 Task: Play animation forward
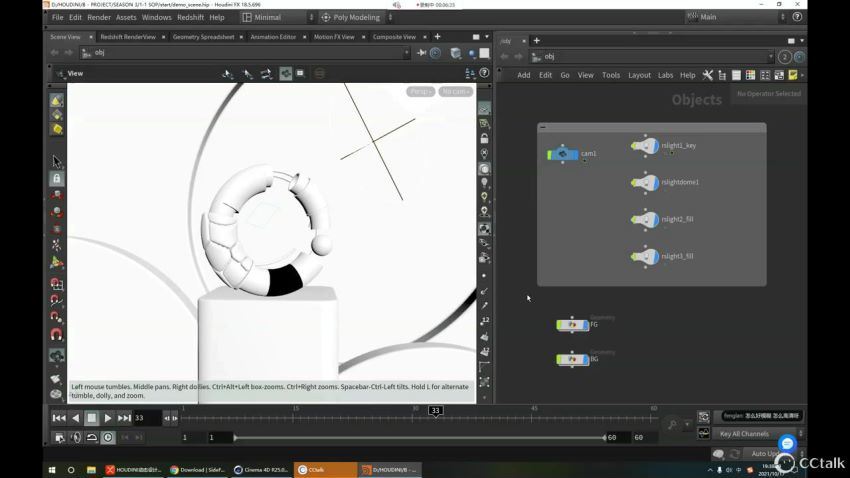coord(107,418)
